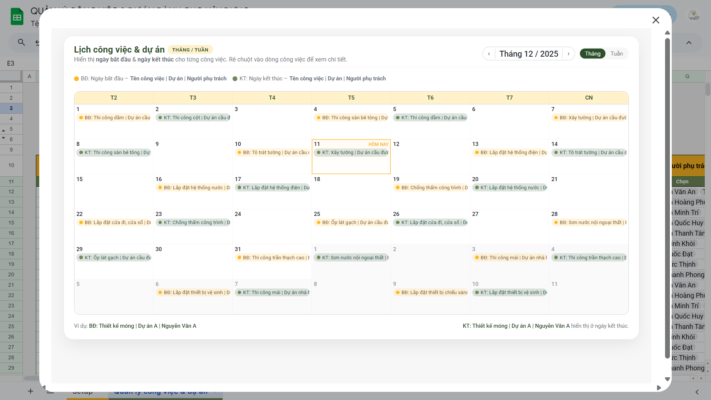The image size is (711, 400).
Task: Click the Tháng 12 / 2025 month label
Action: 528,54
